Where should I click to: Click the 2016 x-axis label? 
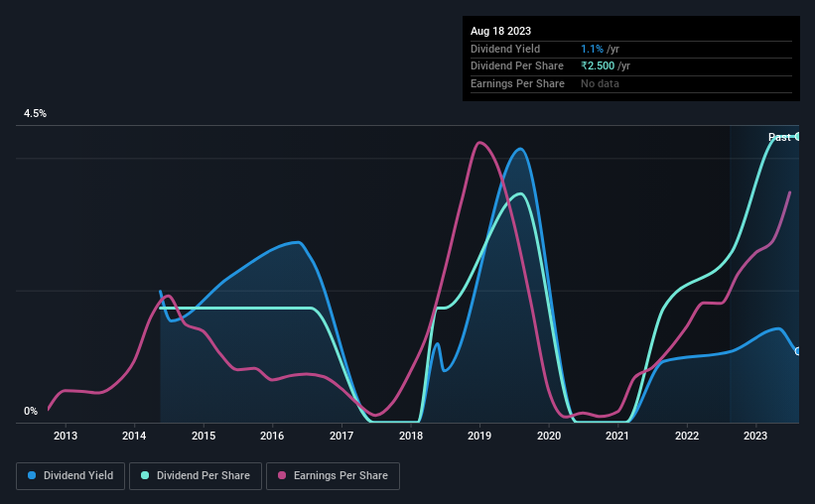click(x=272, y=436)
